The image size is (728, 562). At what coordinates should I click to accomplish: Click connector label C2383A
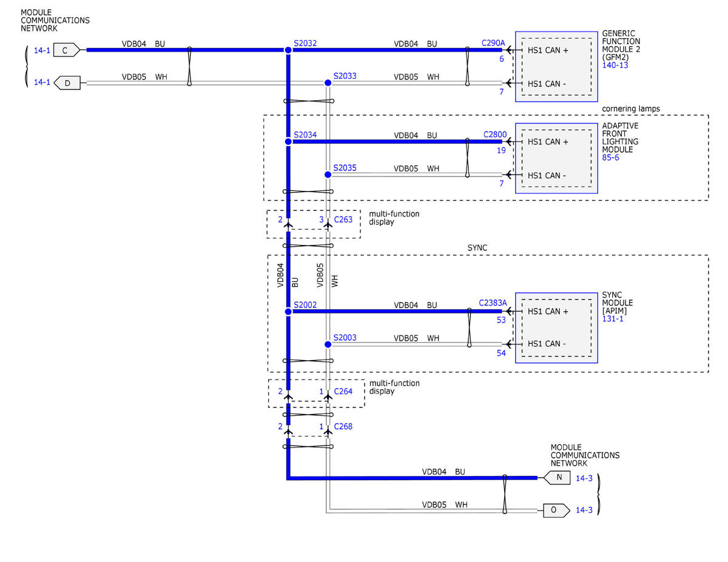point(493,303)
